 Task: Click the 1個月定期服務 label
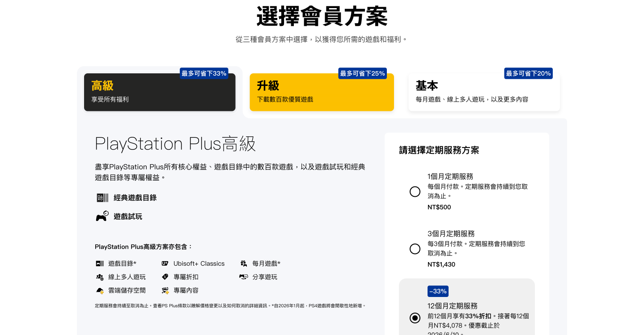(x=450, y=176)
